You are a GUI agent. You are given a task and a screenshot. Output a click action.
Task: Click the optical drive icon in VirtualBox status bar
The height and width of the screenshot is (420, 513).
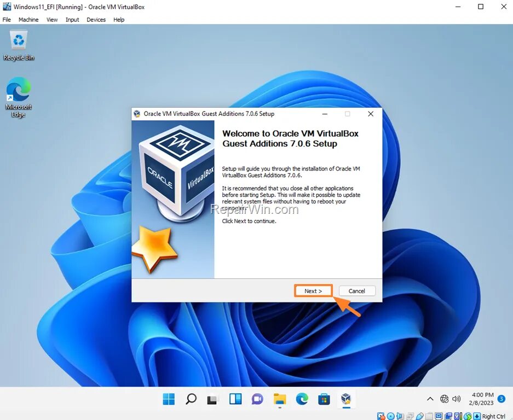pos(390,416)
